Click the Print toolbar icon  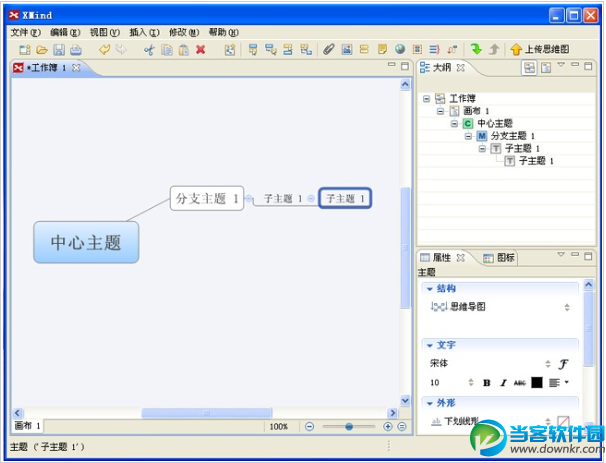pos(76,50)
